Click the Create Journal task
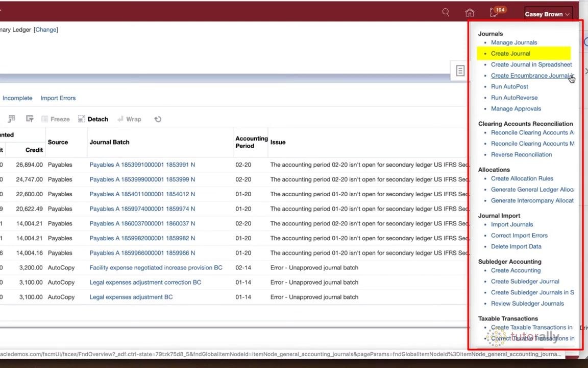 [510, 53]
